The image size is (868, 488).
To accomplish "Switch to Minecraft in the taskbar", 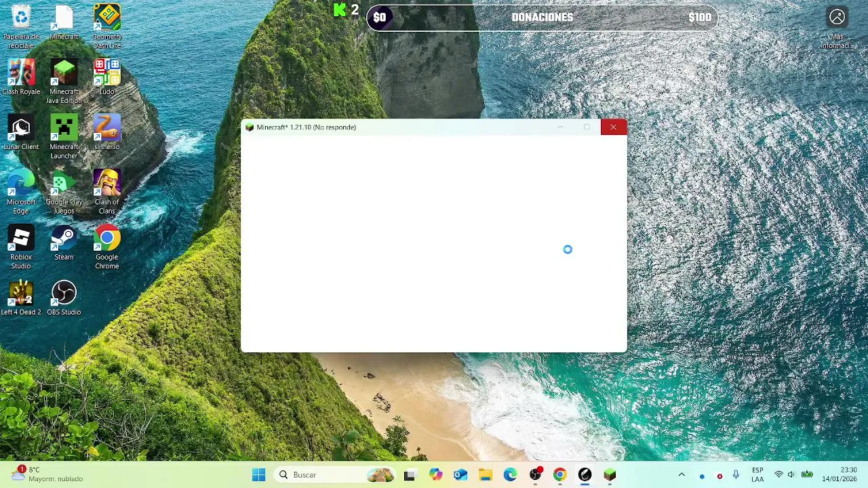I will [x=610, y=475].
